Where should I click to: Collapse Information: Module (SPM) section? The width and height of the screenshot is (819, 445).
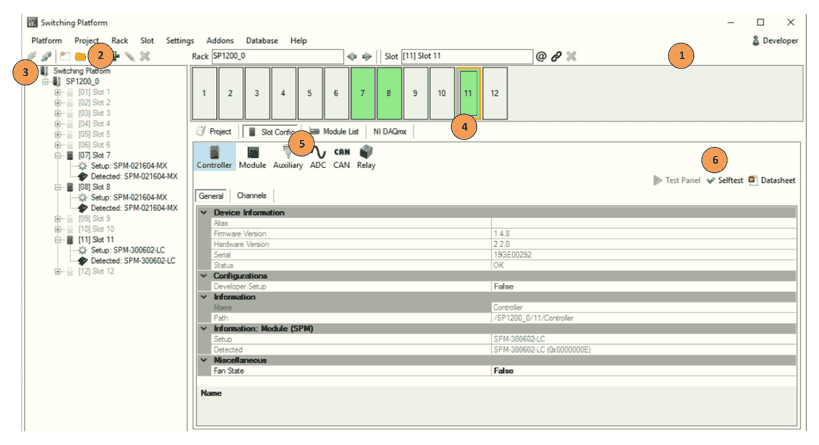204,329
